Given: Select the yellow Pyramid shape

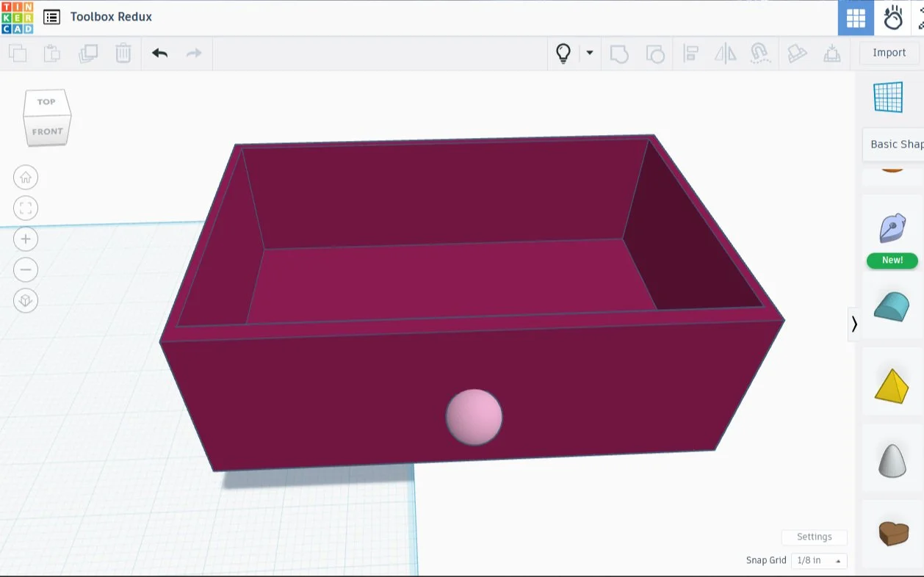Looking at the screenshot, I should (892, 386).
